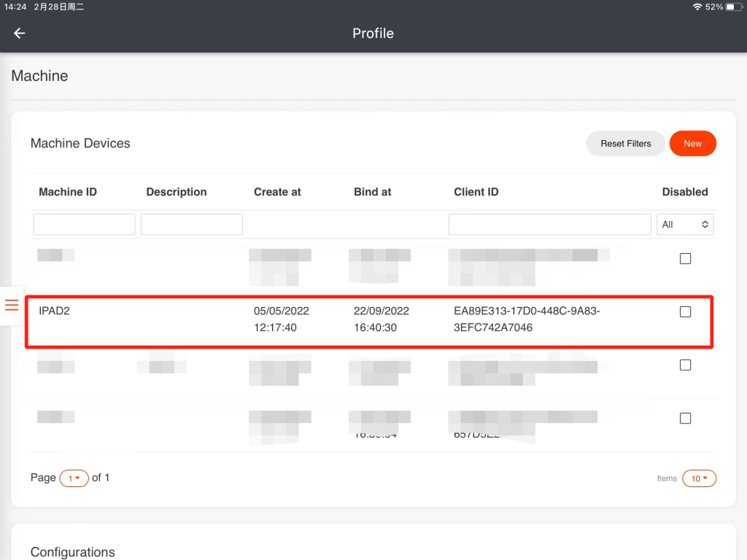The image size is (747, 560).
Task: Tick Disabled checkbox in third device row
Action: click(x=685, y=365)
